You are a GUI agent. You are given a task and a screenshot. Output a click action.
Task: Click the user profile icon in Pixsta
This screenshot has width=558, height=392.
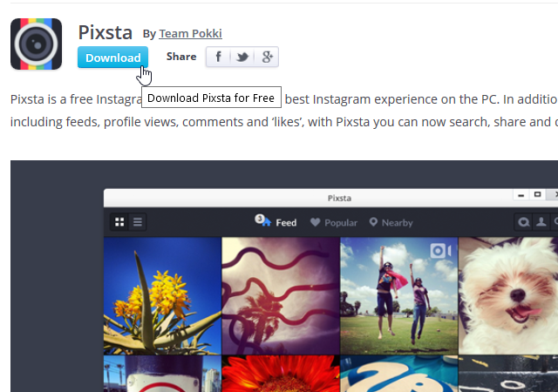[541, 222]
